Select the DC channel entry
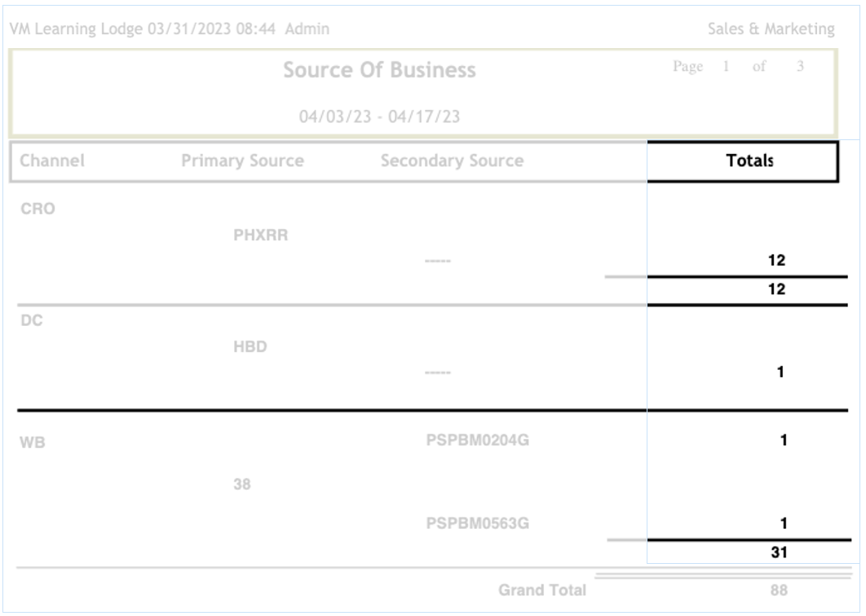Viewport: 866px width, 616px height. [x=31, y=320]
